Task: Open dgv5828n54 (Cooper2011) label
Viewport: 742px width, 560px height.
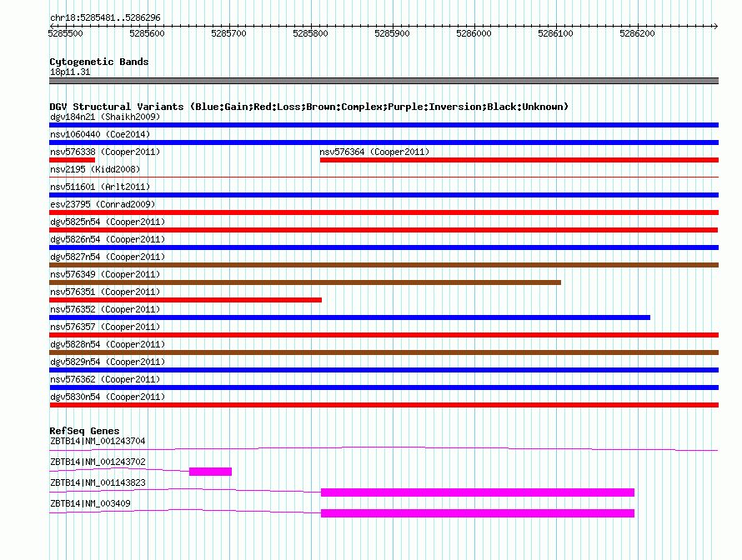Action: point(108,344)
